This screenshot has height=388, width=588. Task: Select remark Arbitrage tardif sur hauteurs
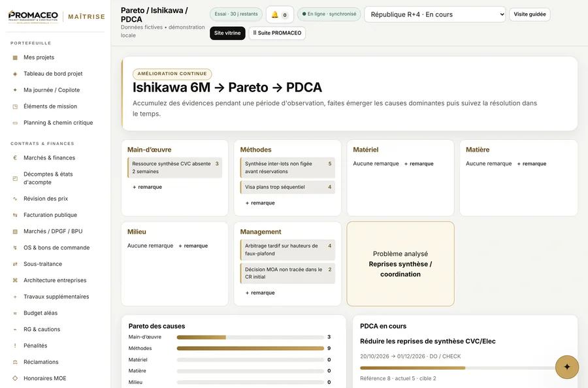point(287,250)
